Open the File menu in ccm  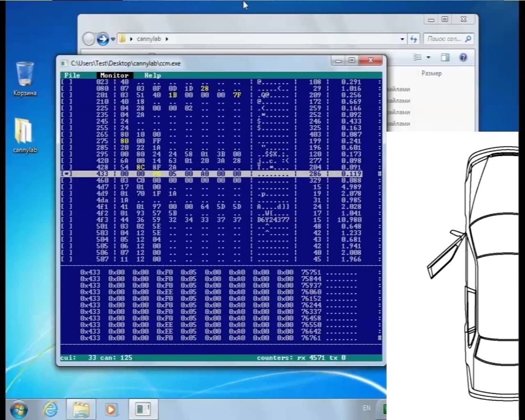tap(72, 75)
